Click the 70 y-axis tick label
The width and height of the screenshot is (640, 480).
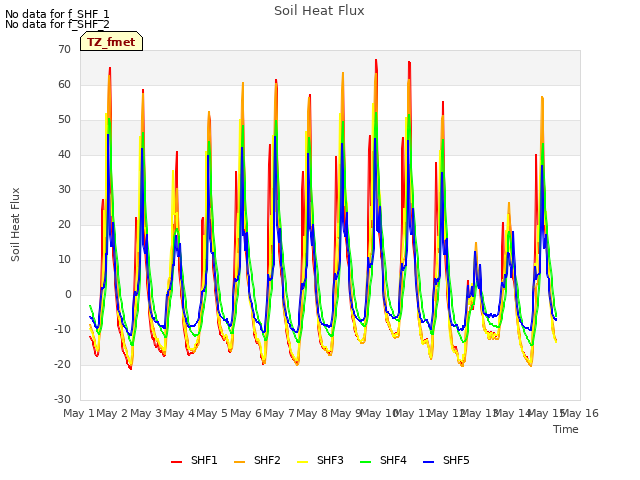click(x=64, y=49)
